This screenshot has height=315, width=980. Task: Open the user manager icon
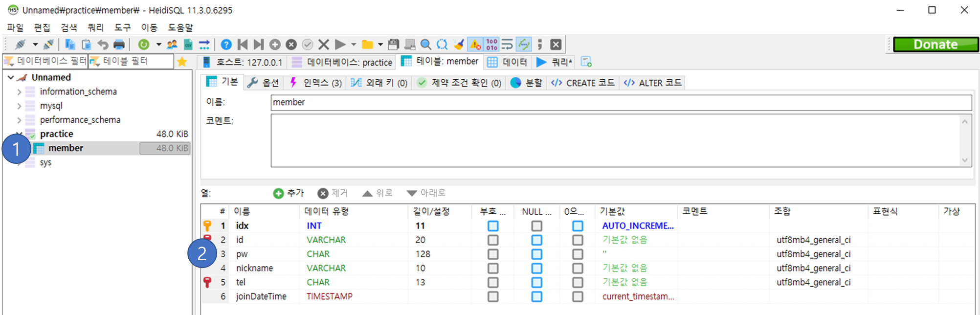pyautogui.click(x=172, y=45)
